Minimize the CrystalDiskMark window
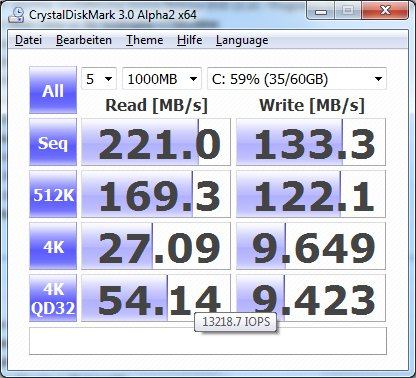The width and height of the screenshot is (416, 378). 321,12
